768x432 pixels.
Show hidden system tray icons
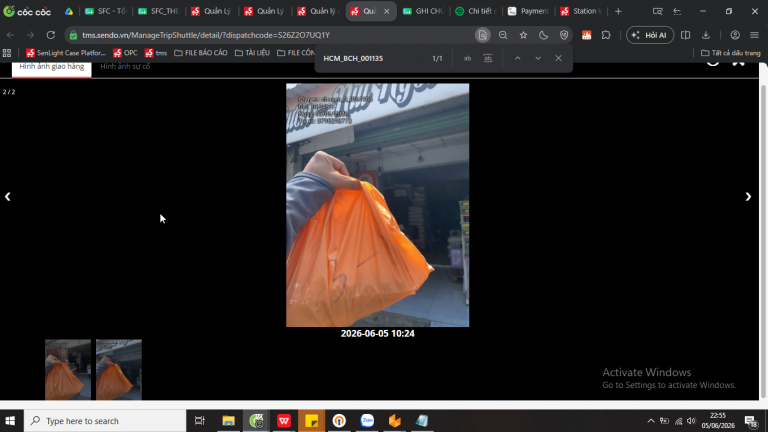coord(650,421)
